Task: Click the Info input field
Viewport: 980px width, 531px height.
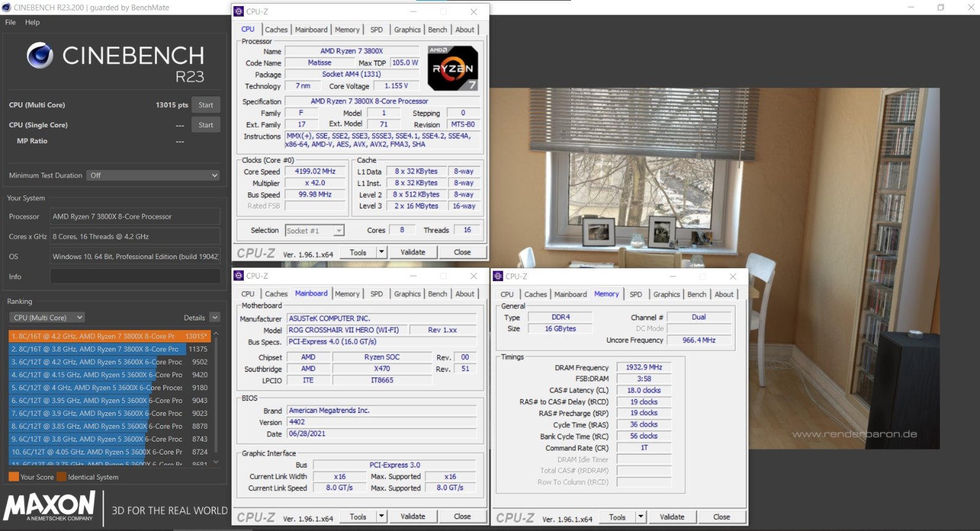Action: pyautogui.click(x=135, y=276)
